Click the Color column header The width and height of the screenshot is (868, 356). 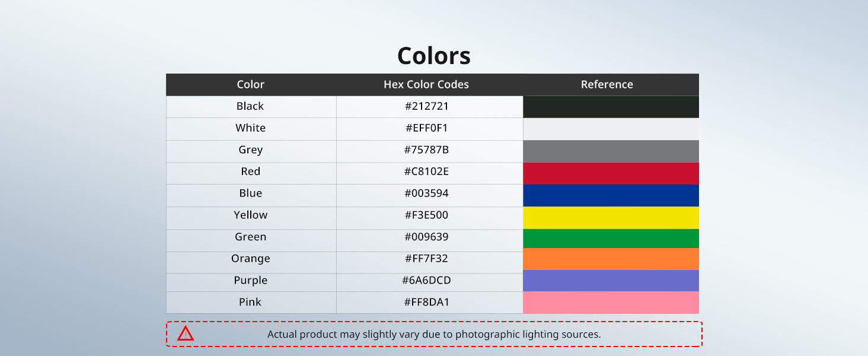pyautogui.click(x=250, y=84)
